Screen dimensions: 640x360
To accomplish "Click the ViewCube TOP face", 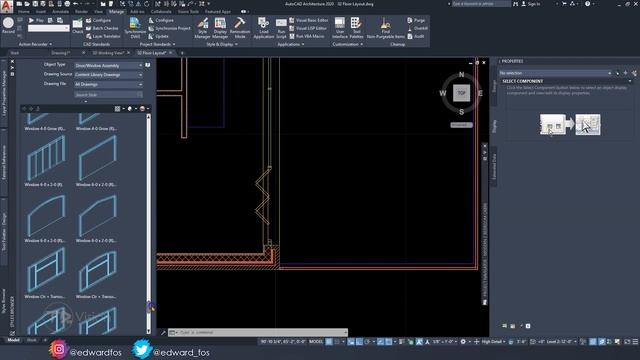I will 461,93.
